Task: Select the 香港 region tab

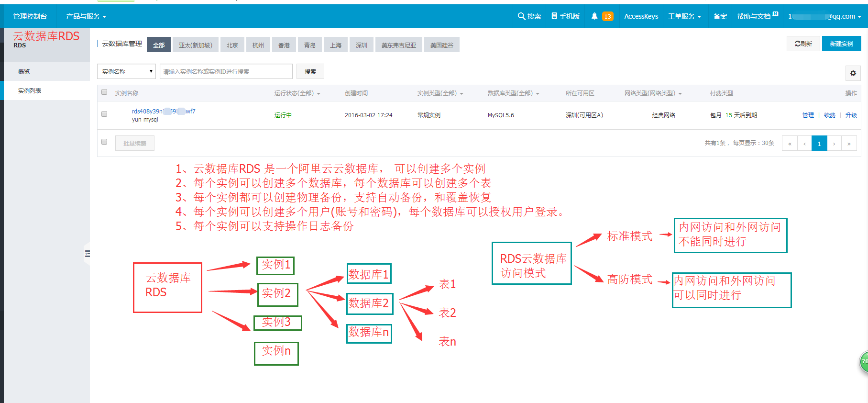Action: point(284,45)
